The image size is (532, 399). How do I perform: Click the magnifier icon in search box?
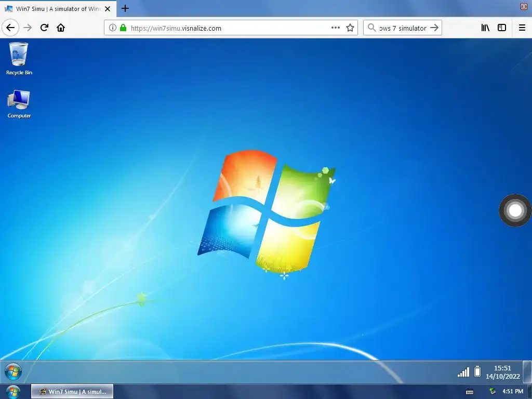[372, 28]
